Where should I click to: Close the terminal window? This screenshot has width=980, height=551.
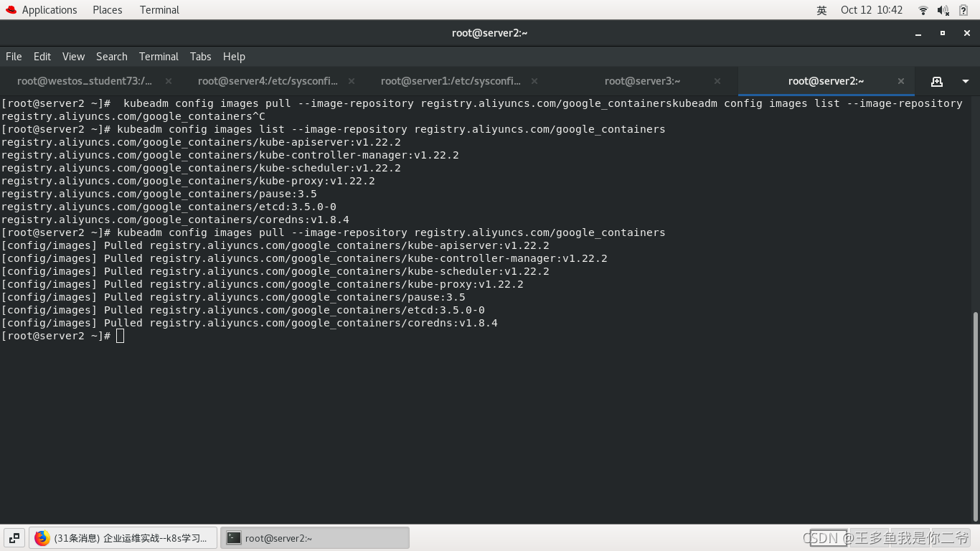point(967,33)
